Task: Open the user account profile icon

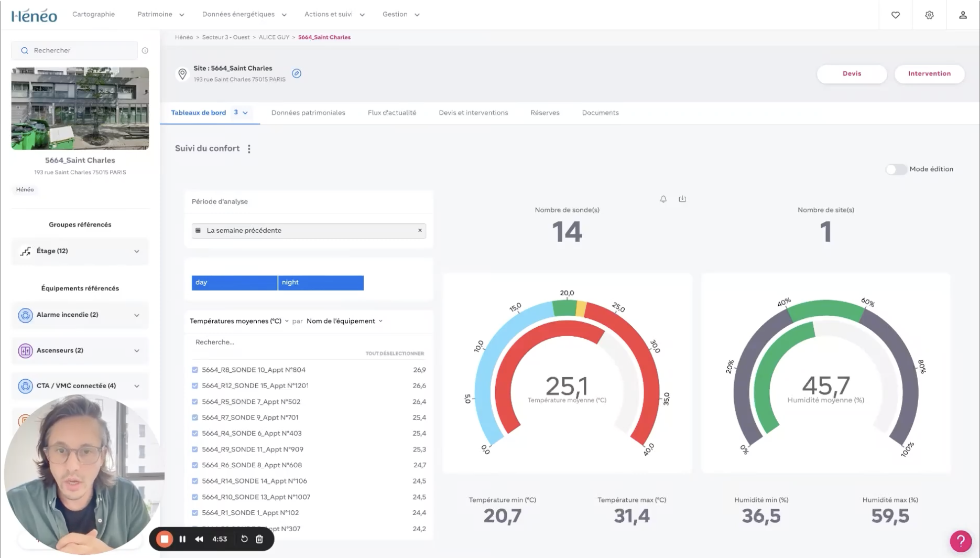Action: (x=963, y=15)
